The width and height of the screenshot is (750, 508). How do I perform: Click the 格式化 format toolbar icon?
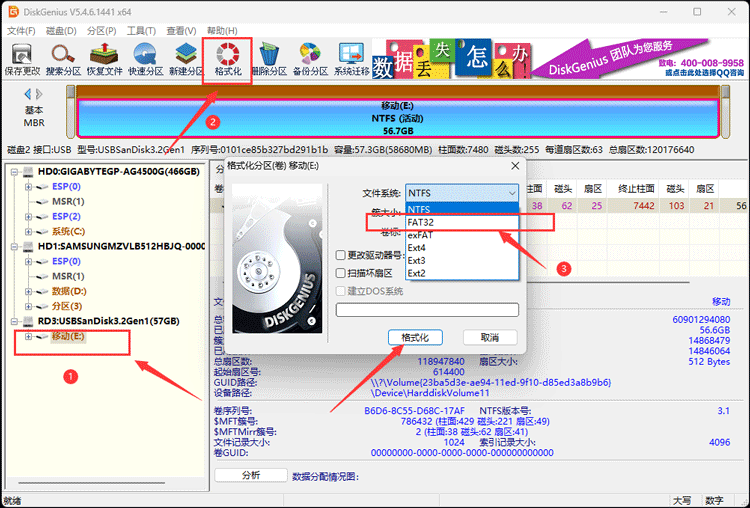pos(228,60)
